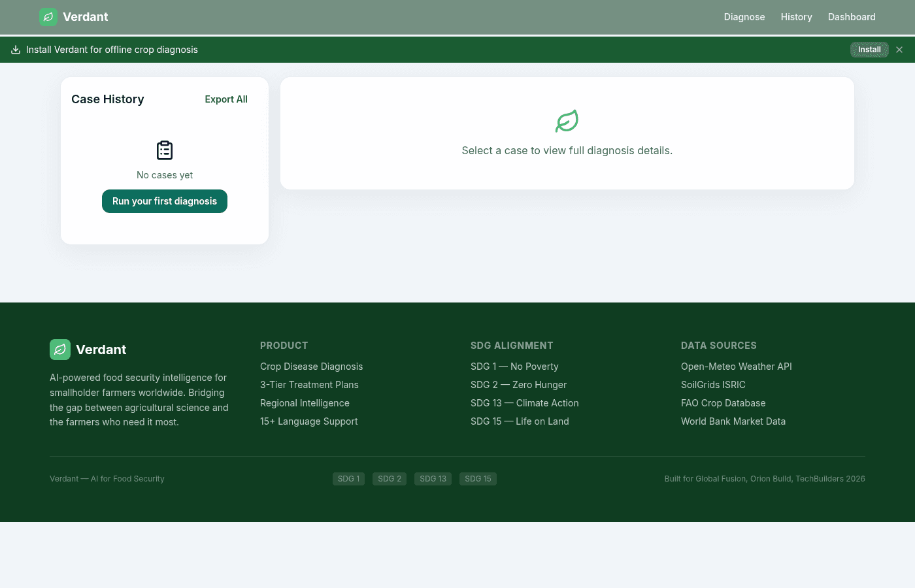Dismiss the install banner with X

coord(899,50)
